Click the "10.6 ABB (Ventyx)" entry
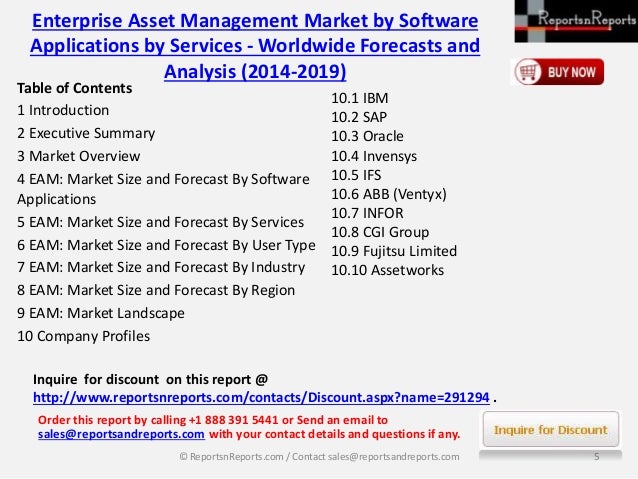638x479 pixels. (x=389, y=195)
